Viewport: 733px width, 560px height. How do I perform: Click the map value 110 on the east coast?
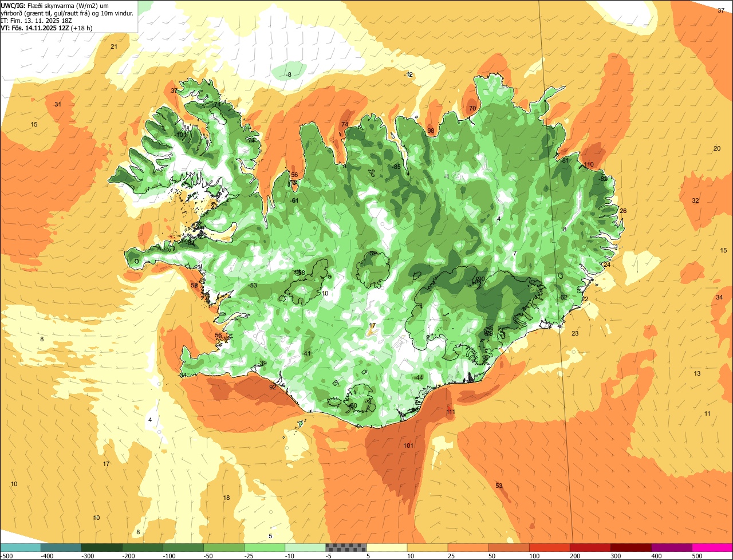pos(589,164)
